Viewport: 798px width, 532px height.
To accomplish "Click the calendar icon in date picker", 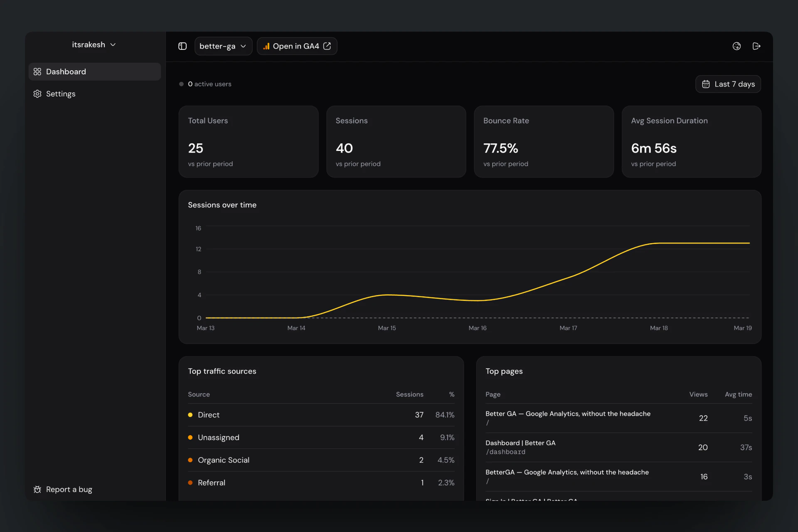I will click(x=706, y=84).
